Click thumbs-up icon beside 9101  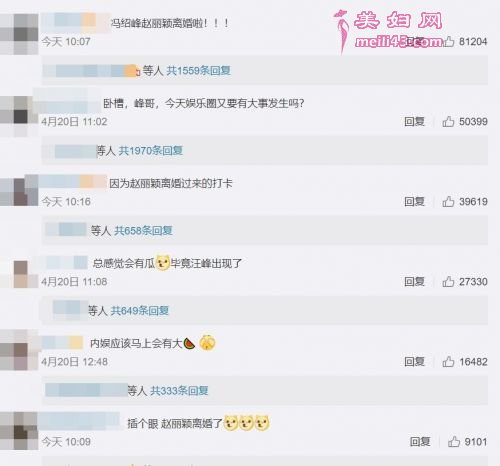pyautogui.click(x=454, y=442)
